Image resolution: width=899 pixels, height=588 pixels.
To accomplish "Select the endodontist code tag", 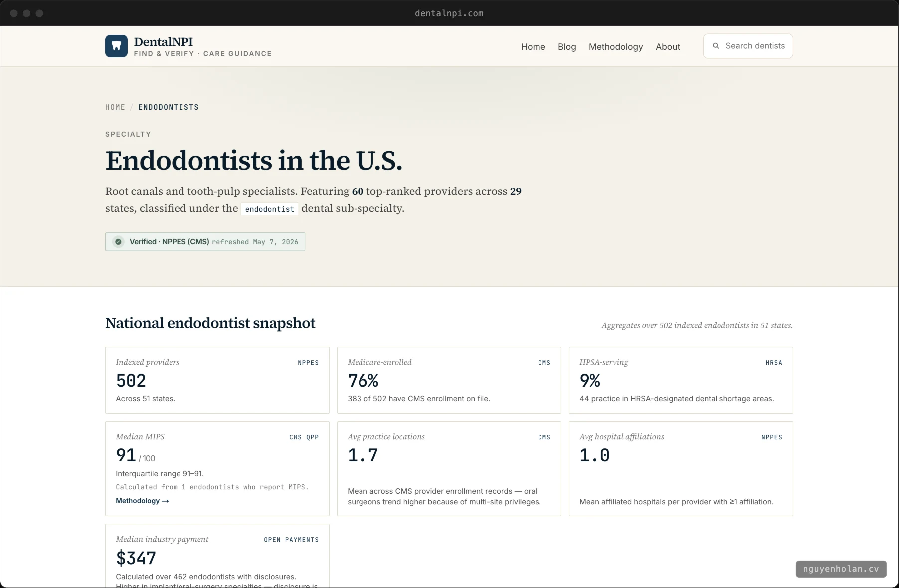I will tap(270, 209).
